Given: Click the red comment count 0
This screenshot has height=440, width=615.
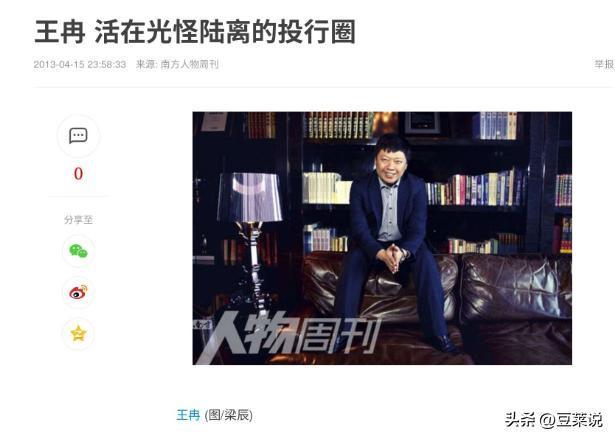Looking at the screenshot, I should tap(78, 174).
